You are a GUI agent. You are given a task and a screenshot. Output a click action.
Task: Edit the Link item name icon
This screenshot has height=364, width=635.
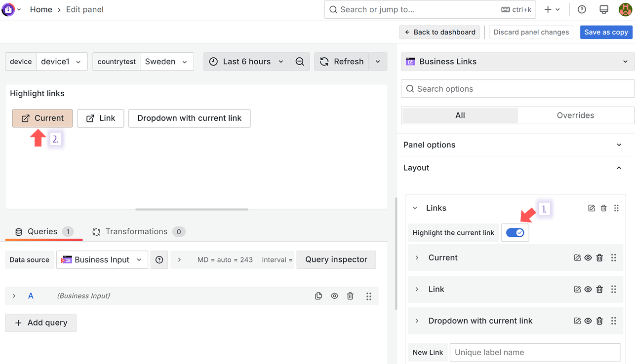tap(577, 289)
